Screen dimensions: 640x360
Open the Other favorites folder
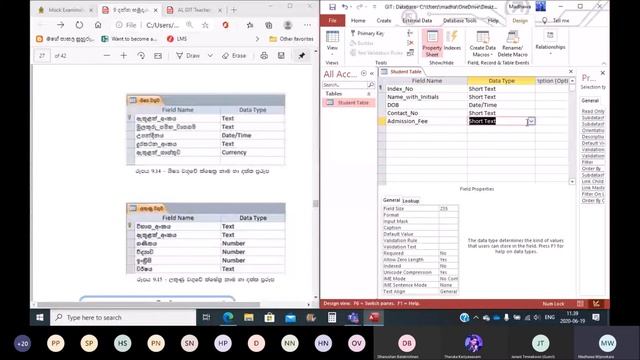point(291,39)
